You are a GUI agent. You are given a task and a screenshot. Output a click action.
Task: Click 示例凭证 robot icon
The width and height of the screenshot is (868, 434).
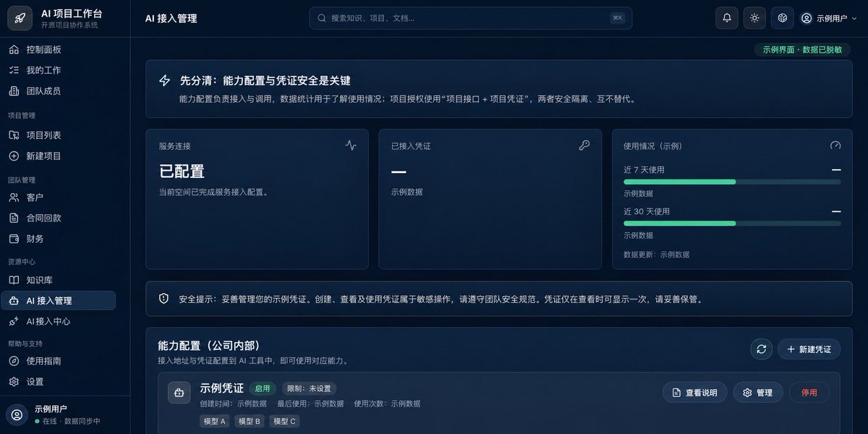[179, 392]
